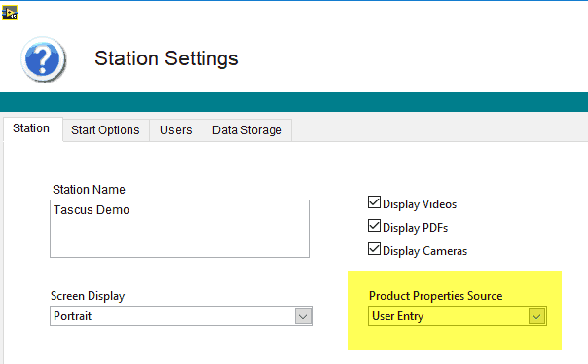Expand the Screen Display dropdown arrow
The height and width of the screenshot is (364, 588).
point(303,316)
